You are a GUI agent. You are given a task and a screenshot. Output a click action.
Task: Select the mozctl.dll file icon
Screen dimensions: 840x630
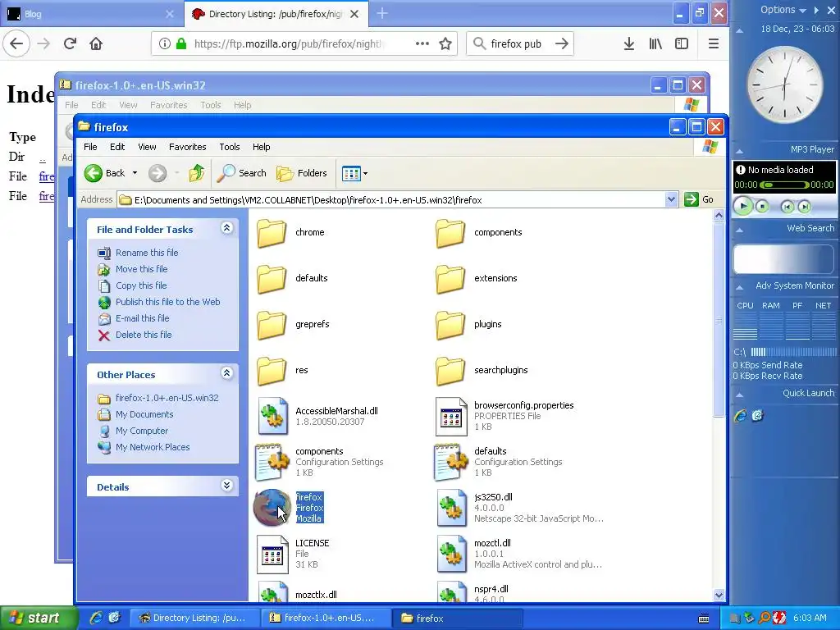click(451, 554)
